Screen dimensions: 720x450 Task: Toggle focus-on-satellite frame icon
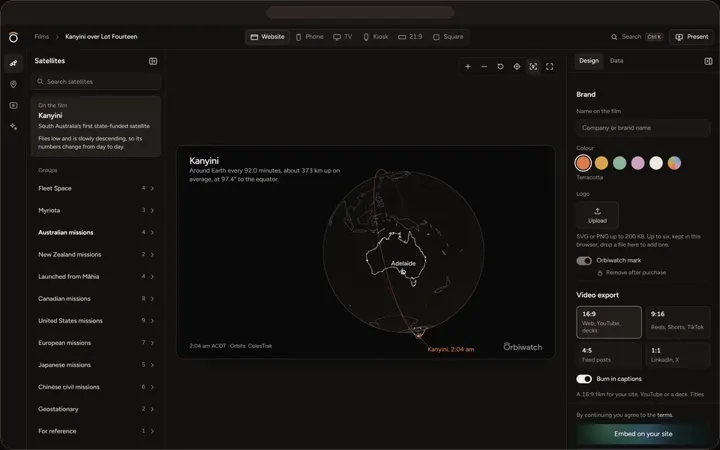[533, 67]
